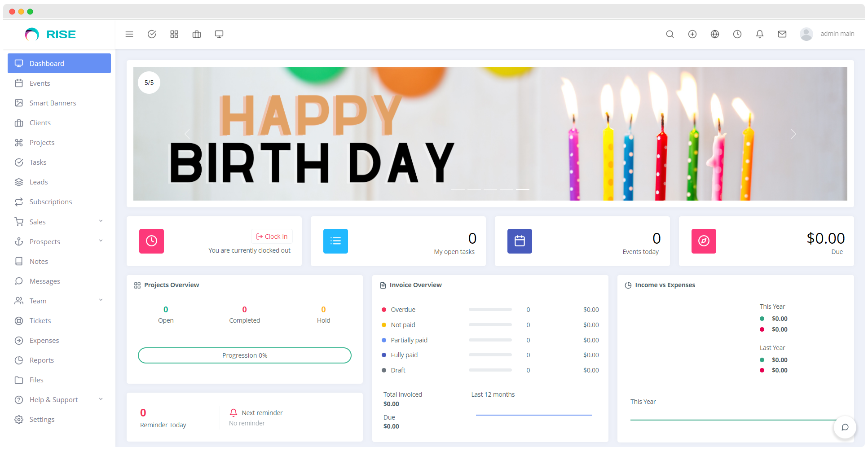This screenshot has height=451, width=868.
Task: Click the apps grid icon in the header
Action: click(174, 34)
